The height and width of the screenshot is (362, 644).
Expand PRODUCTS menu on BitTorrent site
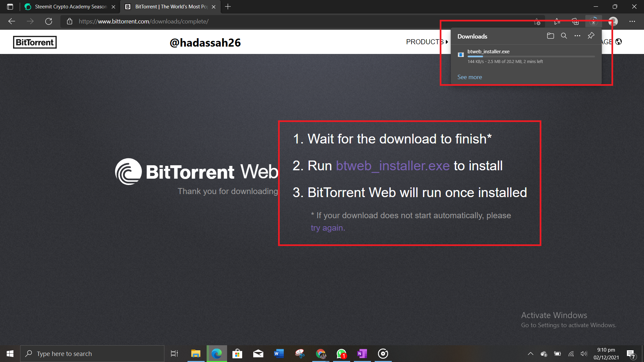coord(427,42)
